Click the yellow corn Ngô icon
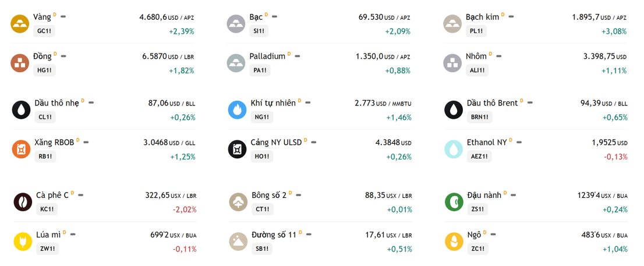Viewport: 644px width, 266px height. tap(454, 242)
